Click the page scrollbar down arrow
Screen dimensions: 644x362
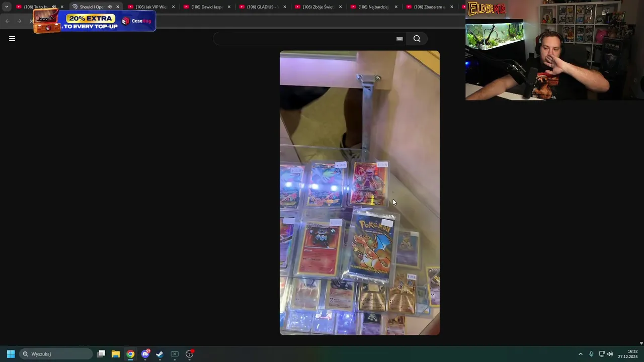[x=641, y=343]
